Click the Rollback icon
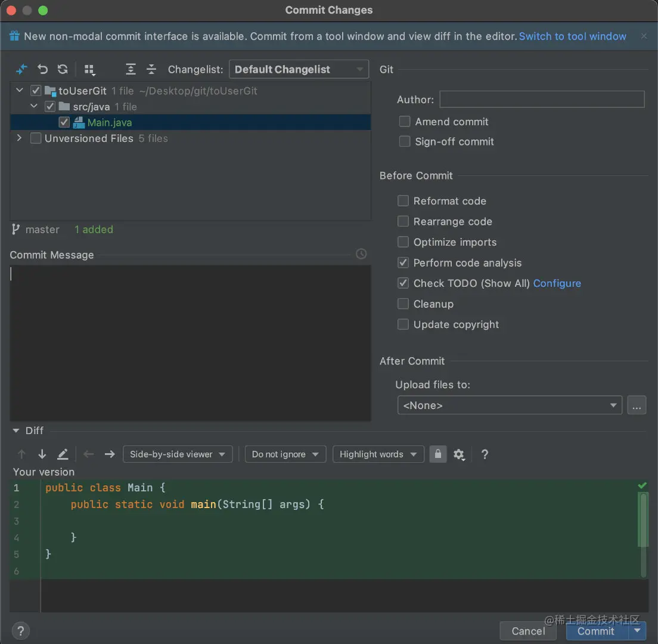 pyautogui.click(x=42, y=69)
